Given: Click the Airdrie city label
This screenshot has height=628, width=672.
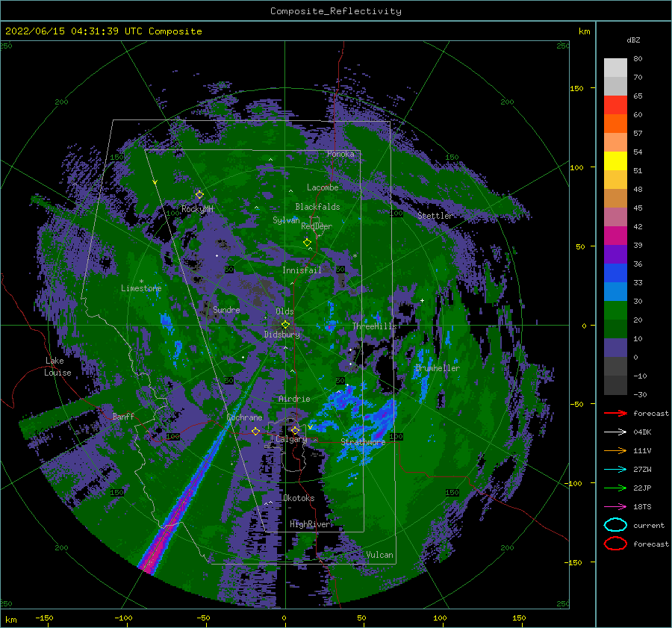Looking at the screenshot, I should [294, 399].
